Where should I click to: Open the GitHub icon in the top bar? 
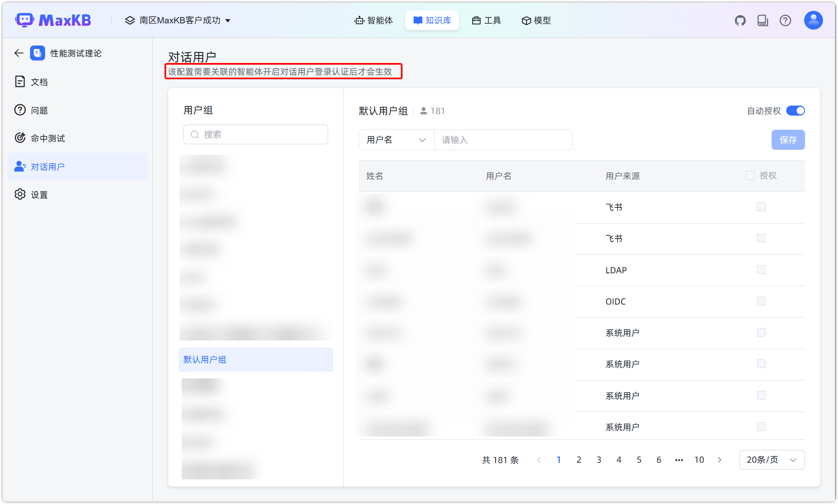pyautogui.click(x=740, y=20)
